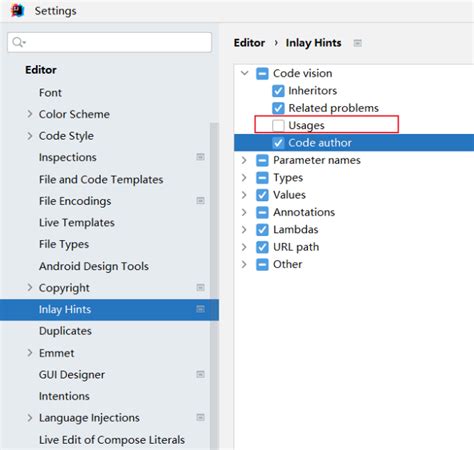Image resolution: width=474 pixels, height=450 pixels.
Task: Expand the Emmet settings node
Action: [x=30, y=353]
